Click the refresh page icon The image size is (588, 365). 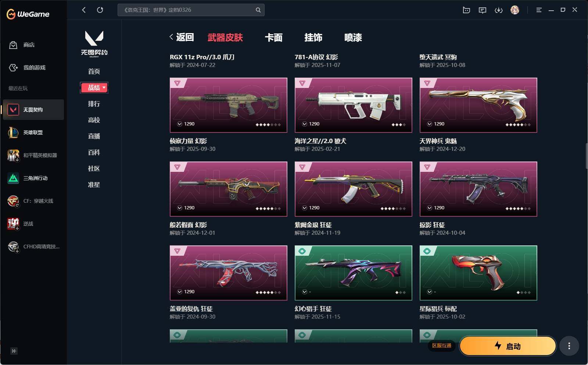(100, 10)
